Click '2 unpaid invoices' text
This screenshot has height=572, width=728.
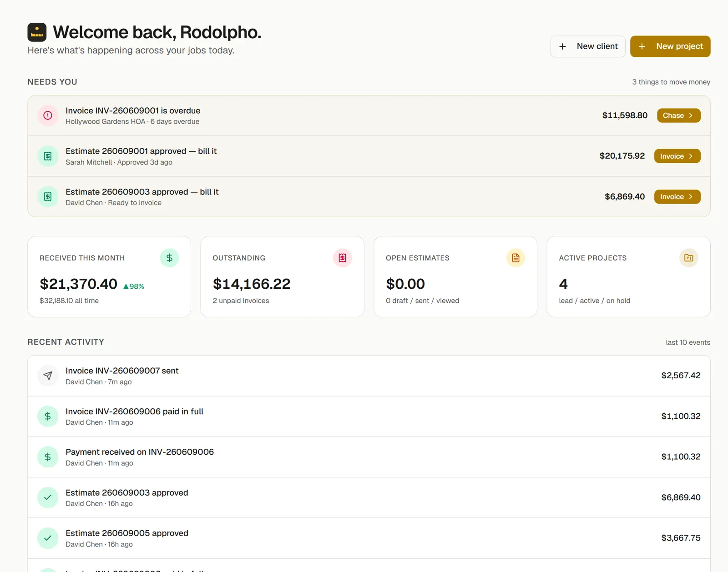pos(241,301)
